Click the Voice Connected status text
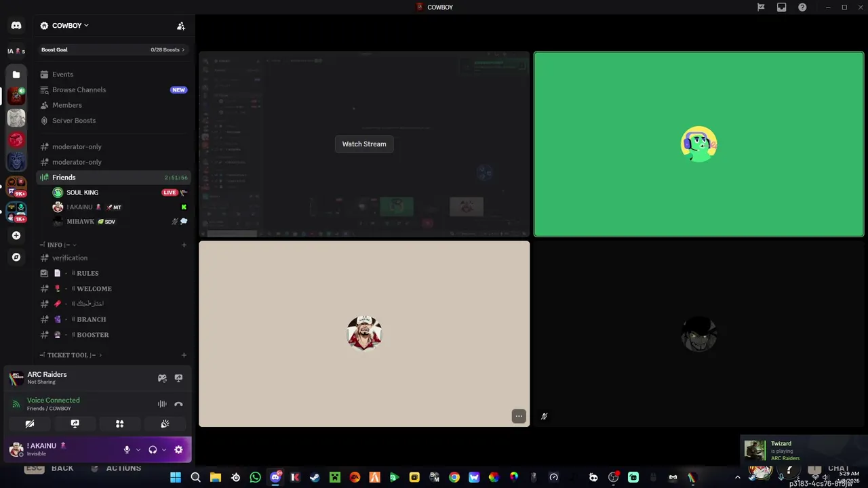This screenshot has height=488, width=868. 53,401
